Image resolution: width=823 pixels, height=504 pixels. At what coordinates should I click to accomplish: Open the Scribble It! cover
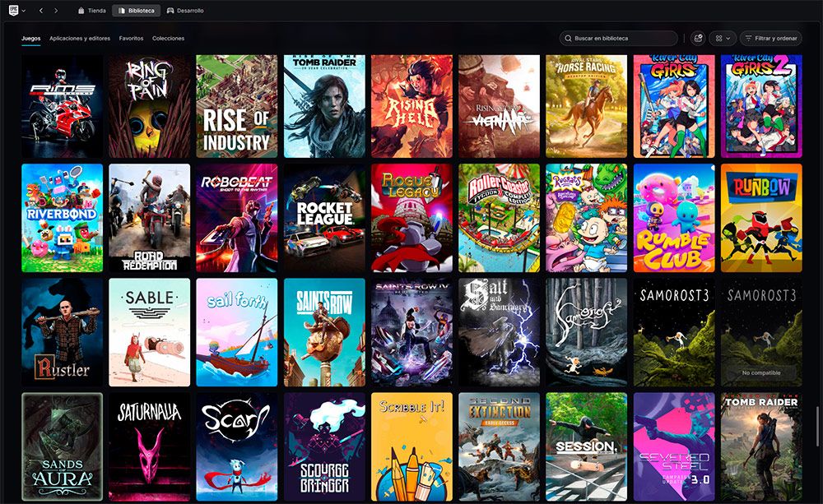[412, 446]
